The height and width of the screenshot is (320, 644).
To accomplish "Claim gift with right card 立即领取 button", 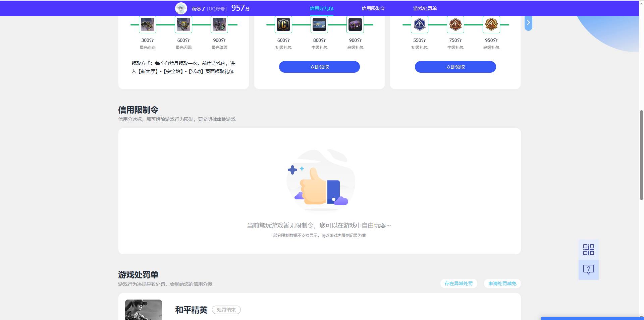I will [455, 67].
